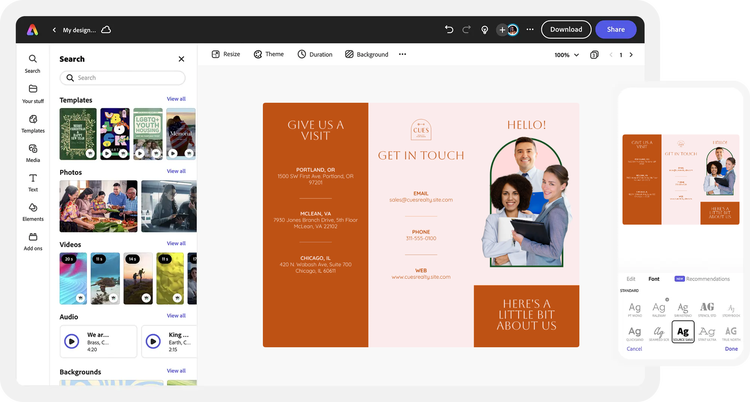Screen dimensions: 750x402
Task: Open Templates in the left sidebar
Action: click(x=33, y=123)
